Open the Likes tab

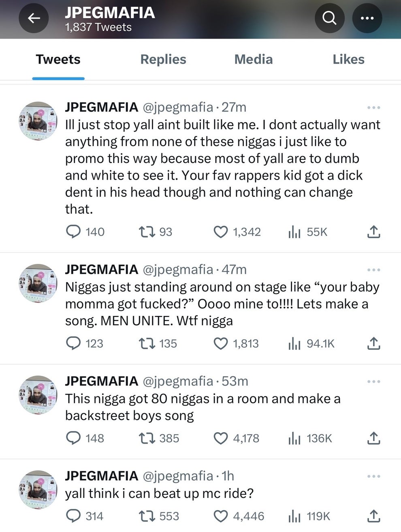pyautogui.click(x=348, y=59)
